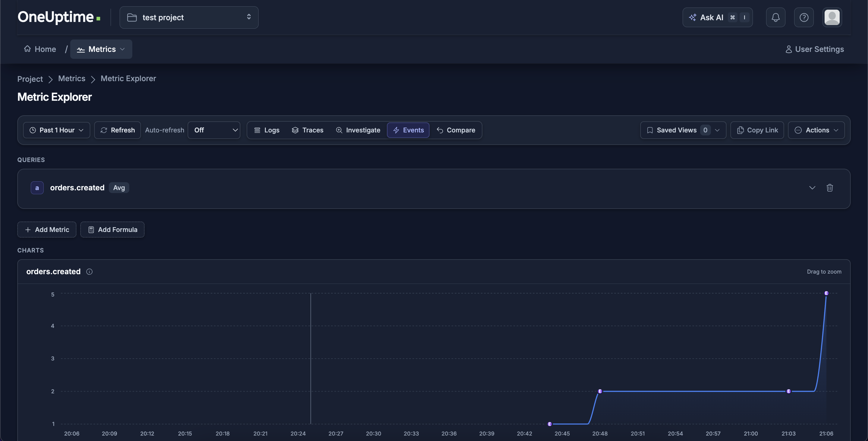Image resolution: width=868 pixels, height=441 pixels.
Task: Click the sparkle icon in Ask AI
Action: [x=693, y=17]
